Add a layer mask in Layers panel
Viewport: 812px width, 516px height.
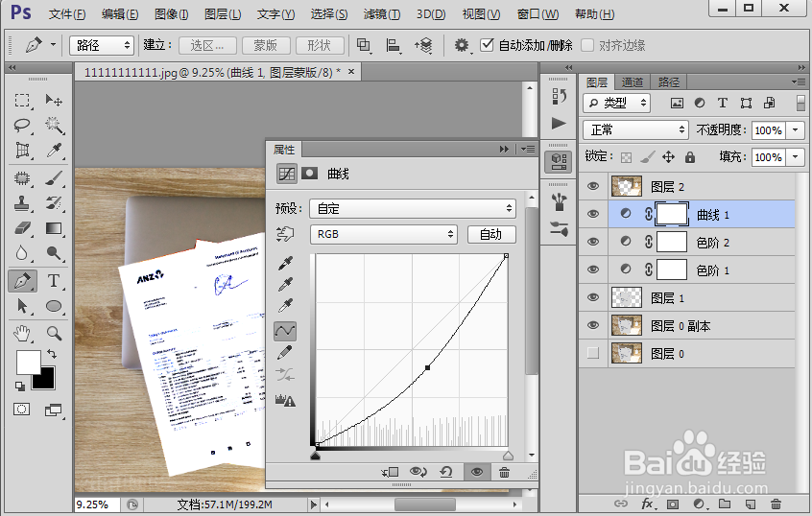pos(673,504)
